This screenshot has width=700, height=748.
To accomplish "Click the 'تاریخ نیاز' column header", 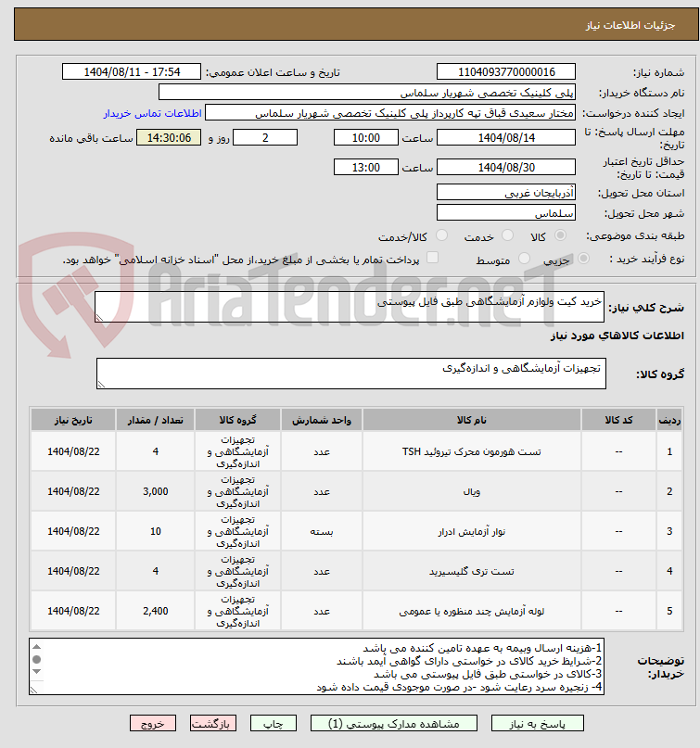I will click(73, 420).
